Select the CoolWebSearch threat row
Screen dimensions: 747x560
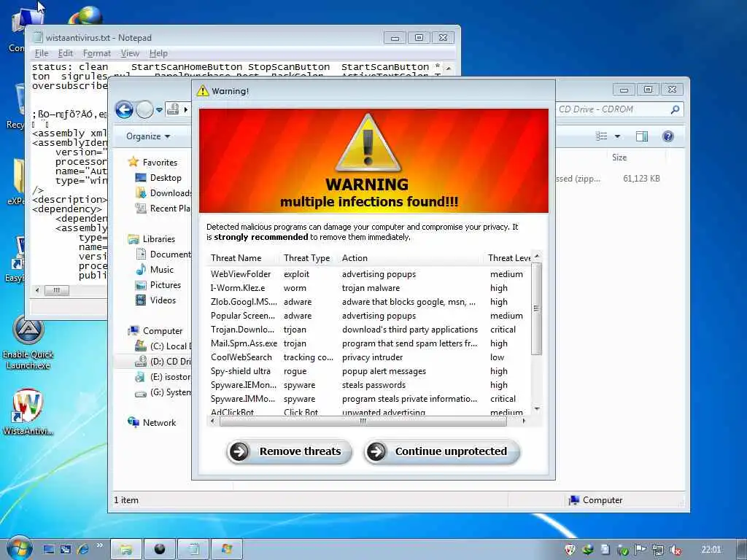coord(368,357)
